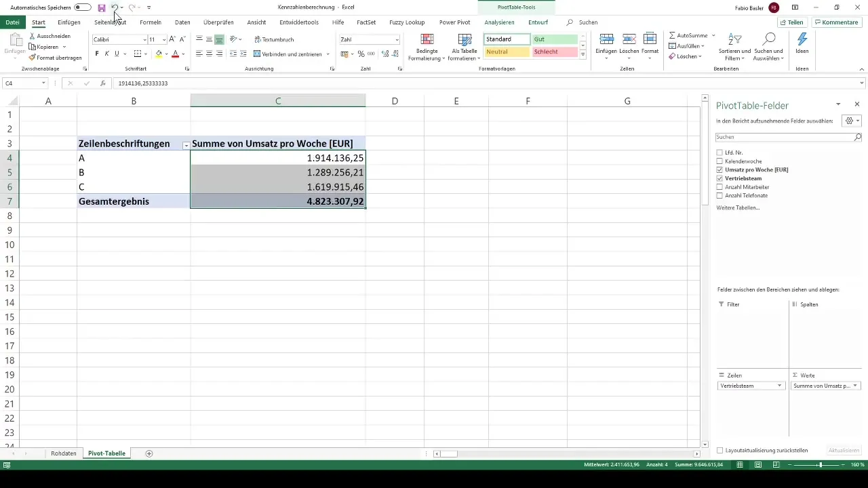Open Suchen und Auswählen menu
This screenshot has height=488, width=868.
coord(768,47)
